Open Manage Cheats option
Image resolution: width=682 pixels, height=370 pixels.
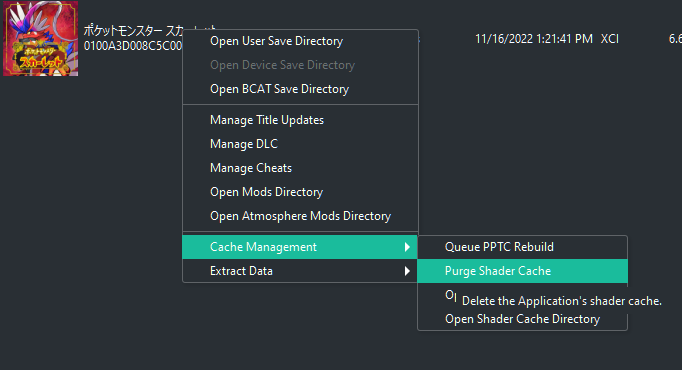coord(300,168)
